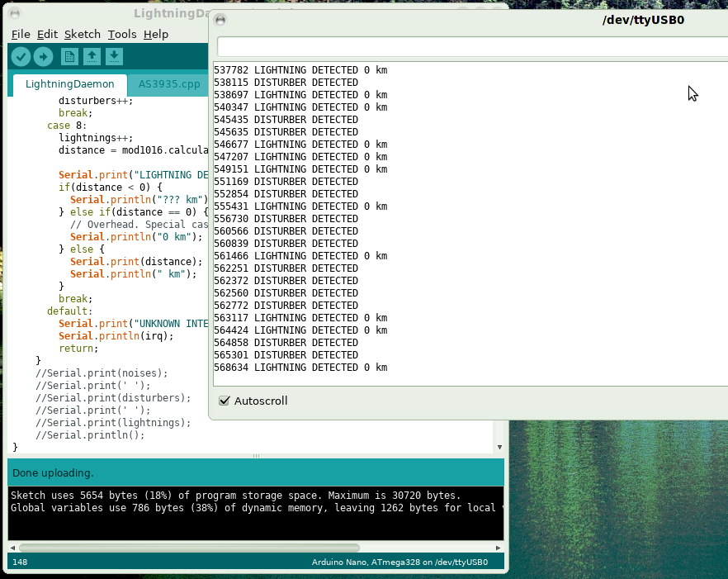Screen dimensions: 728x579
Task: Open the Help menu
Action: [x=156, y=35]
